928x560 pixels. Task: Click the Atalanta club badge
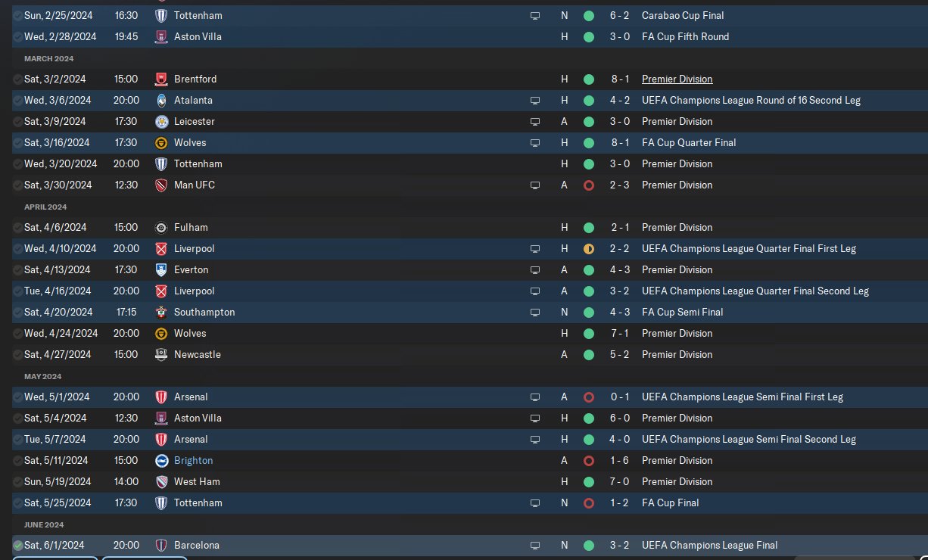161,100
